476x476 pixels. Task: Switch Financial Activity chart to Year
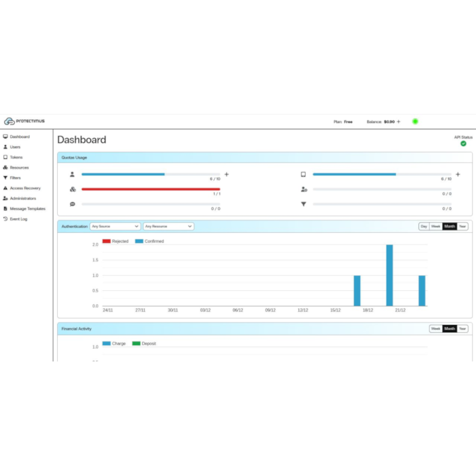tap(462, 329)
